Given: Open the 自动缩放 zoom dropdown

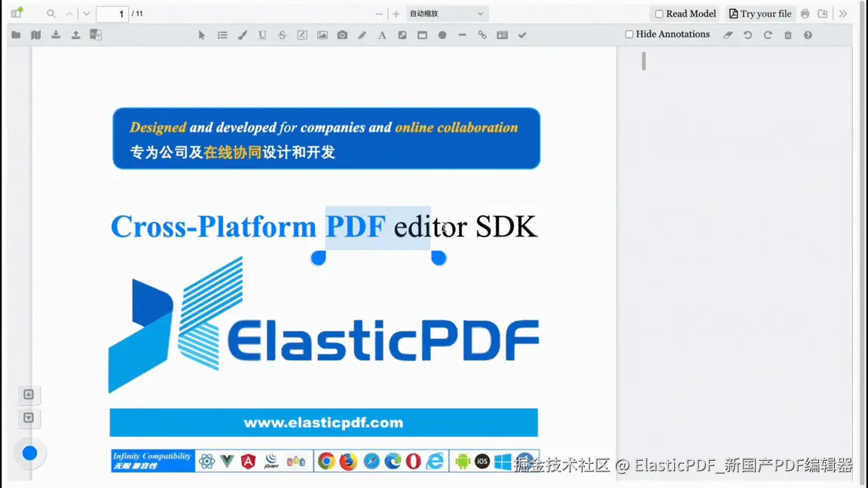Looking at the screenshot, I should [447, 14].
